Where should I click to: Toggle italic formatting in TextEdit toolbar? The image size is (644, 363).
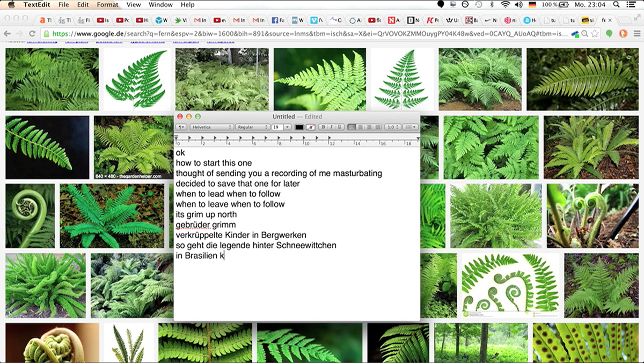pyautogui.click(x=331, y=127)
